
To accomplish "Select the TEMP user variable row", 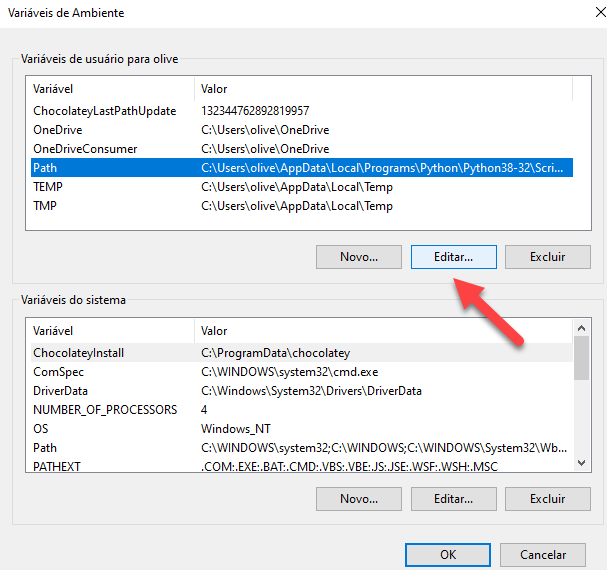I will click(302, 187).
